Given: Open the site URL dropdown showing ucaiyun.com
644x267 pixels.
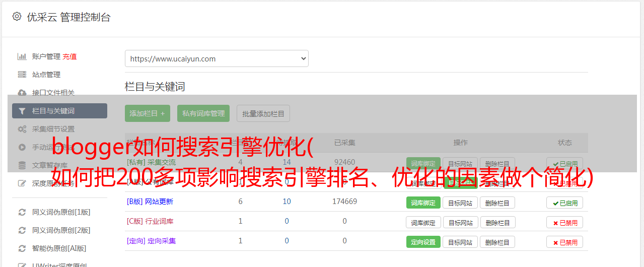Looking at the screenshot, I should [217, 58].
